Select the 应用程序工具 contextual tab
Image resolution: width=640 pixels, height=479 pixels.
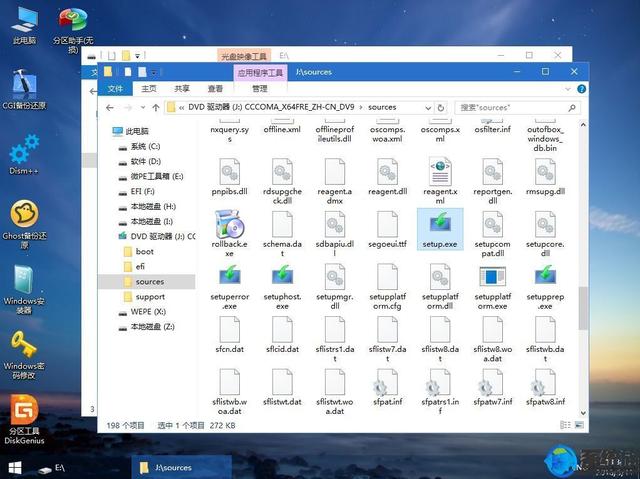tap(260, 73)
